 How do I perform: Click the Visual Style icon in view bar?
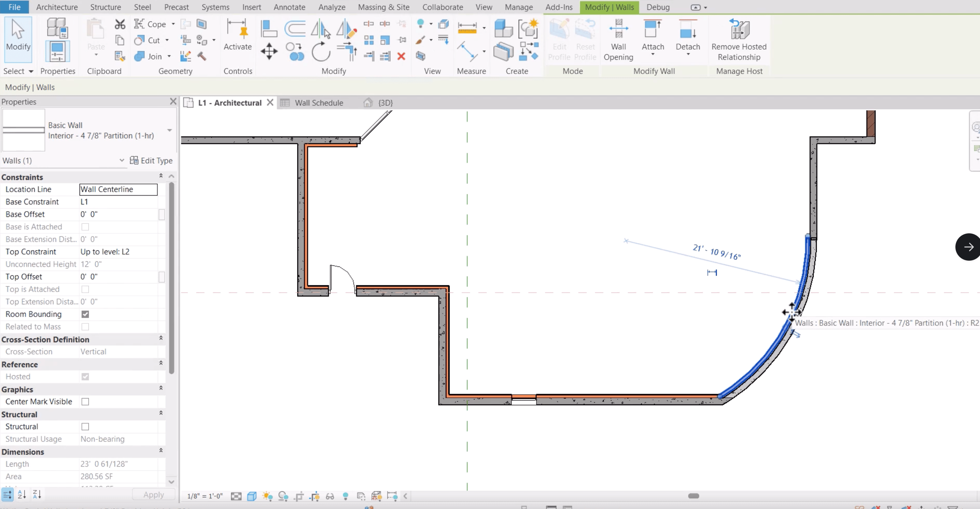pos(252,496)
